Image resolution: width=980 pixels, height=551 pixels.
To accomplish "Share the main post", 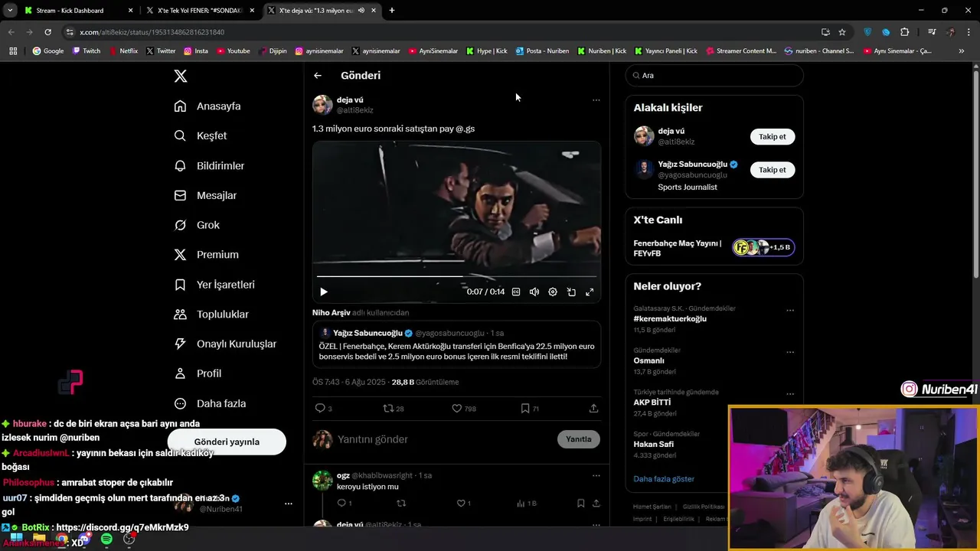I will click(x=593, y=409).
